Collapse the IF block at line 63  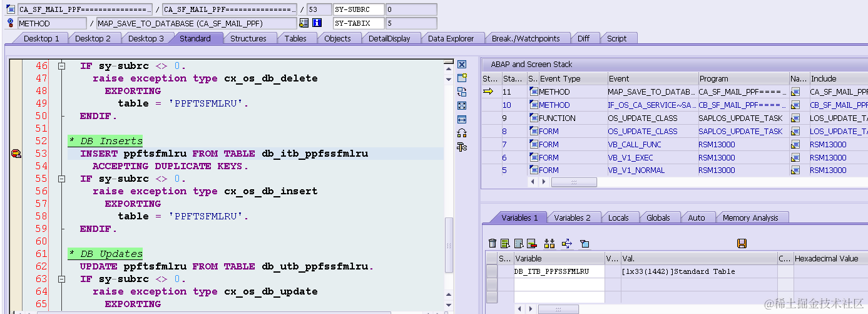point(61,279)
